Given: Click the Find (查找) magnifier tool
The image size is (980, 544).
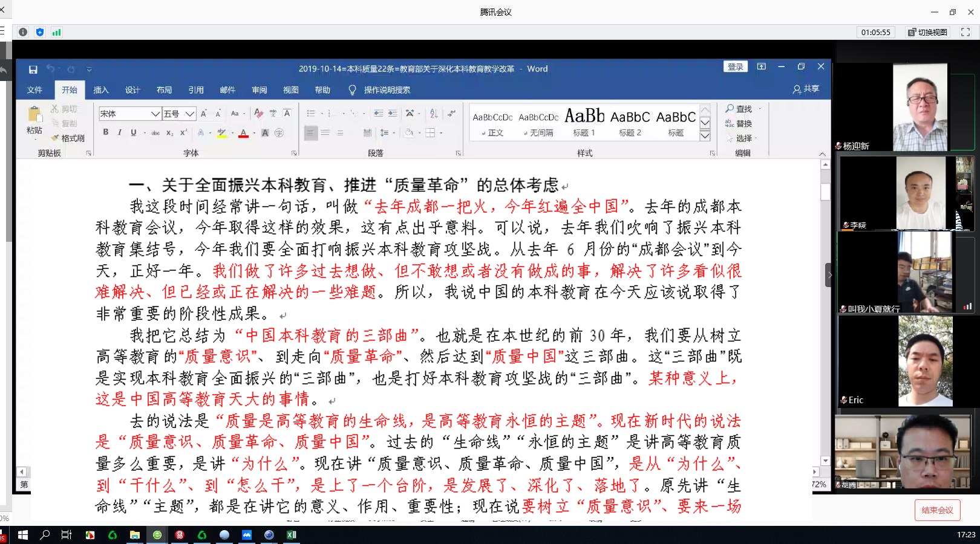Looking at the screenshot, I should 739,109.
